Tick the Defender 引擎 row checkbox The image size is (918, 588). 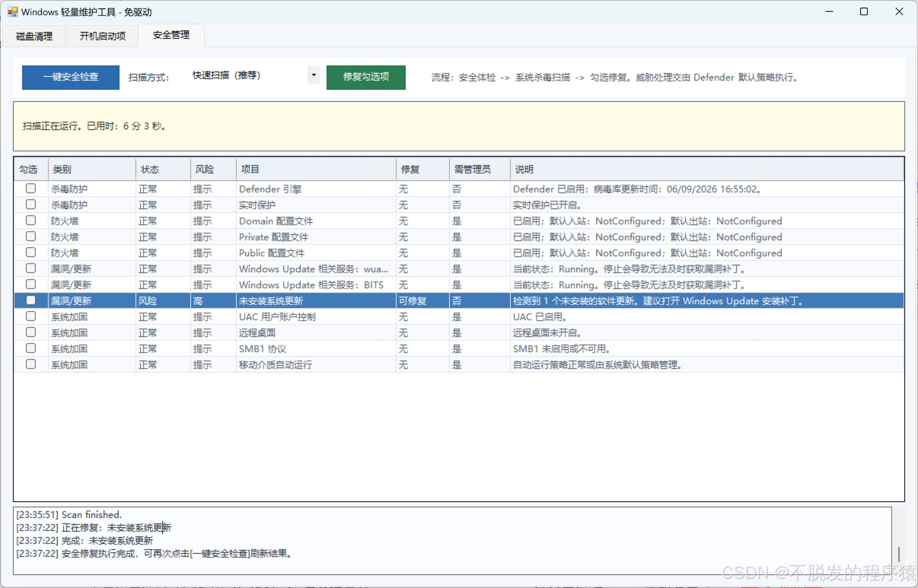31,189
